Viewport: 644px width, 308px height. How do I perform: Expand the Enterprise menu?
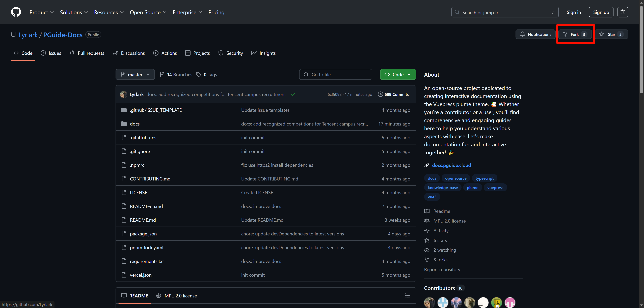(187, 12)
